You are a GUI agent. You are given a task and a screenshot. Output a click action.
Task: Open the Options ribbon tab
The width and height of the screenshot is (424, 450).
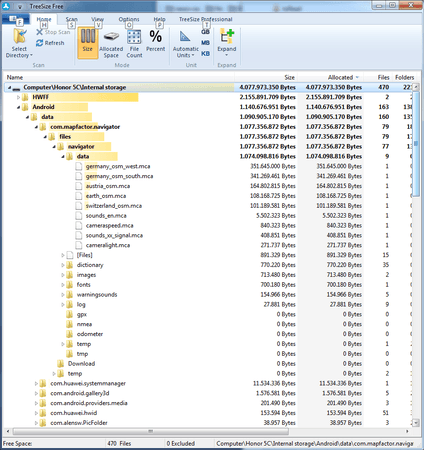coord(129,19)
